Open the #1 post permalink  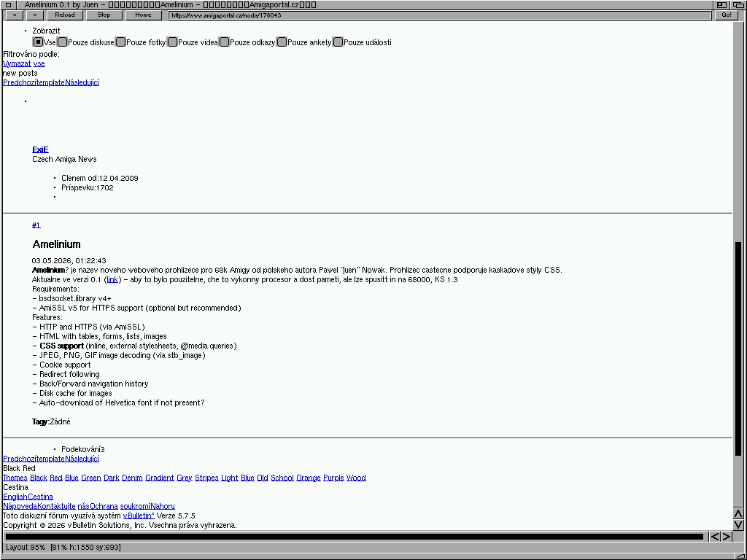tap(36, 225)
